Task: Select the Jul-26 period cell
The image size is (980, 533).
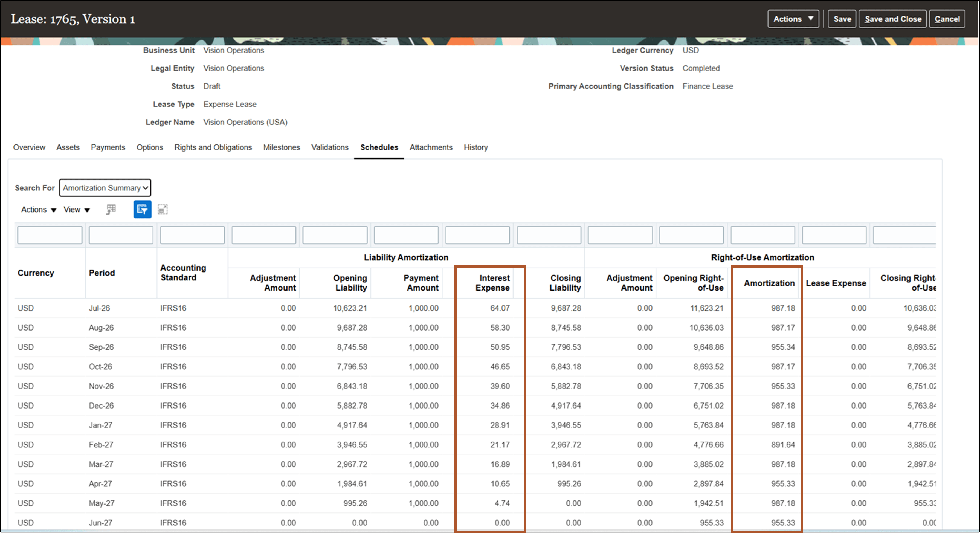Action: (x=99, y=308)
